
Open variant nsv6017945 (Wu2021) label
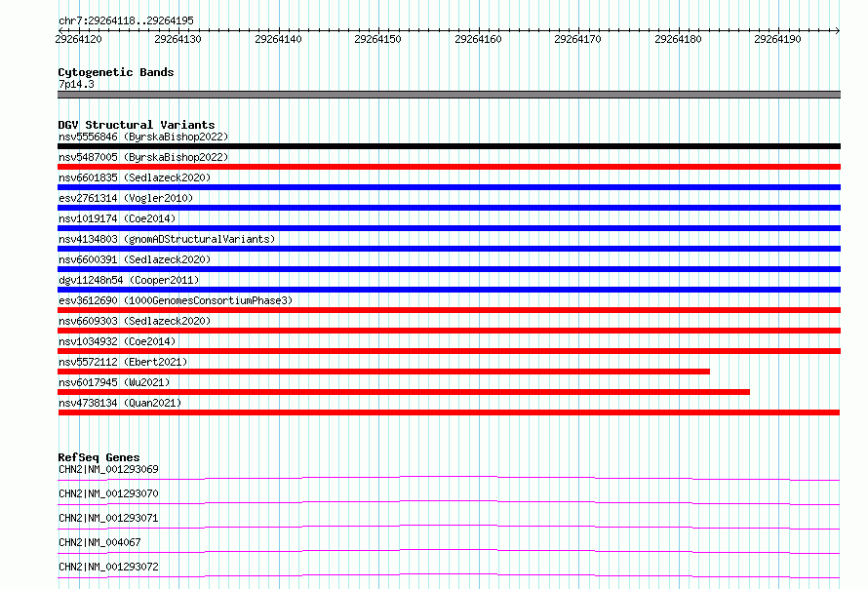tap(114, 382)
